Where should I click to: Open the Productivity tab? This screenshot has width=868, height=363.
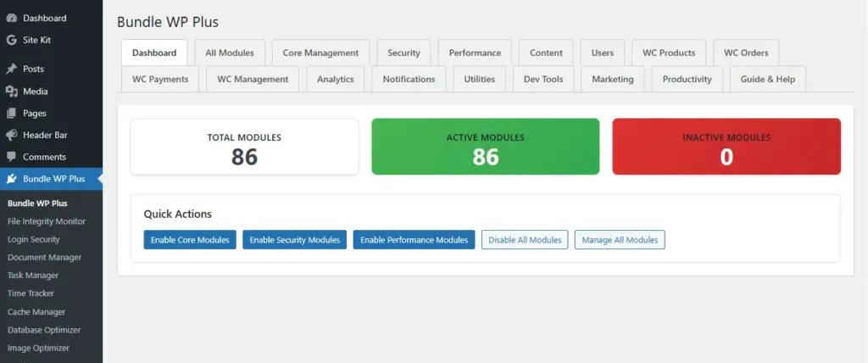[687, 79]
